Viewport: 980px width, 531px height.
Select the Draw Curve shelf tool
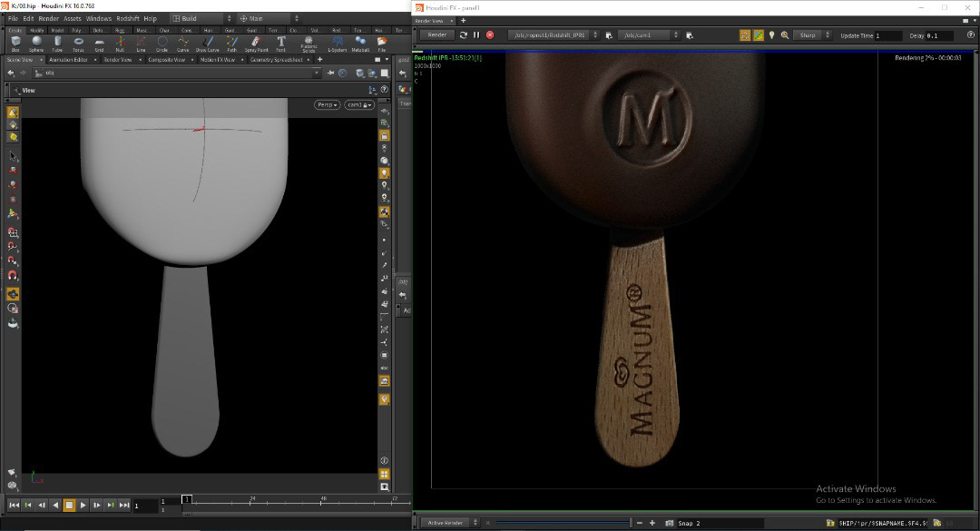pyautogui.click(x=208, y=44)
